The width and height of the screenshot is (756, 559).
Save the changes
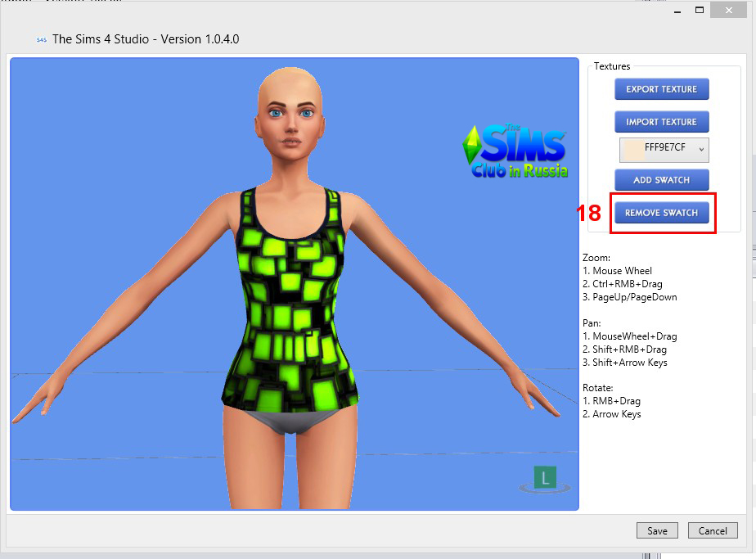657,530
